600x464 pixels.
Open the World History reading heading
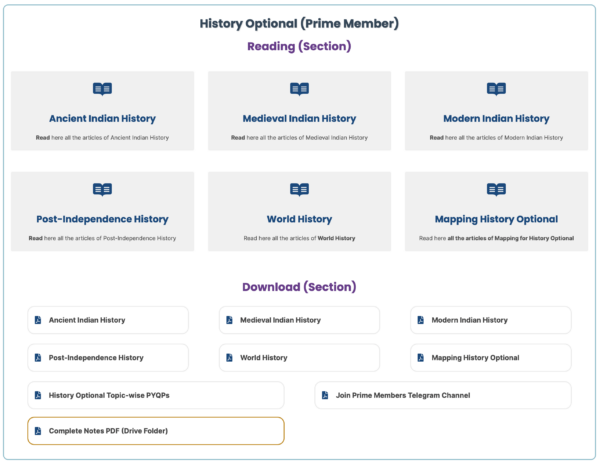point(299,219)
